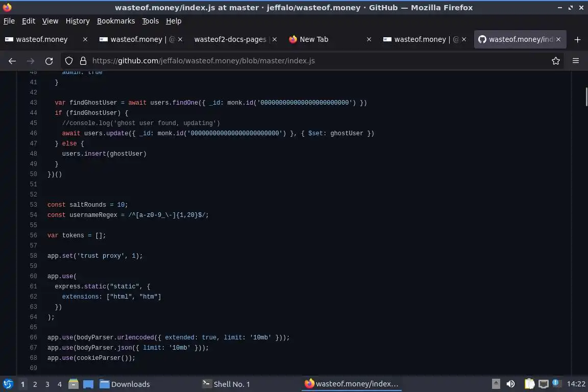Click the commented console.log on line 45
This screenshot has width=588, height=392.
pyautogui.click(x=141, y=123)
